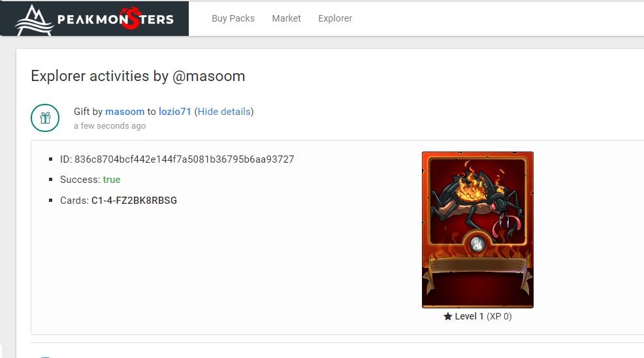The image size is (644, 358).
Task: Open the Explorer navigation item
Action: [335, 18]
